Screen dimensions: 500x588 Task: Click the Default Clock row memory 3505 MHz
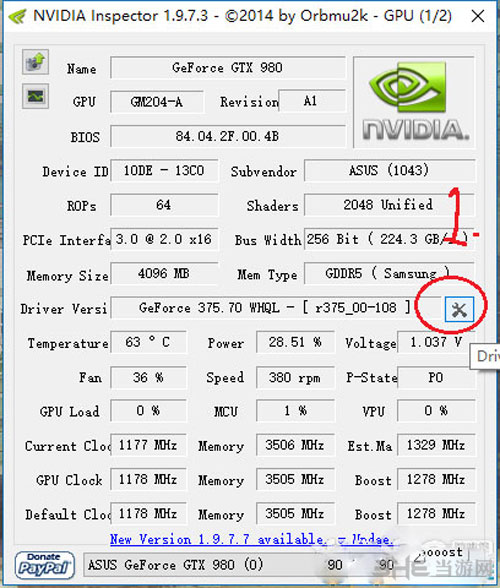pos(295,513)
